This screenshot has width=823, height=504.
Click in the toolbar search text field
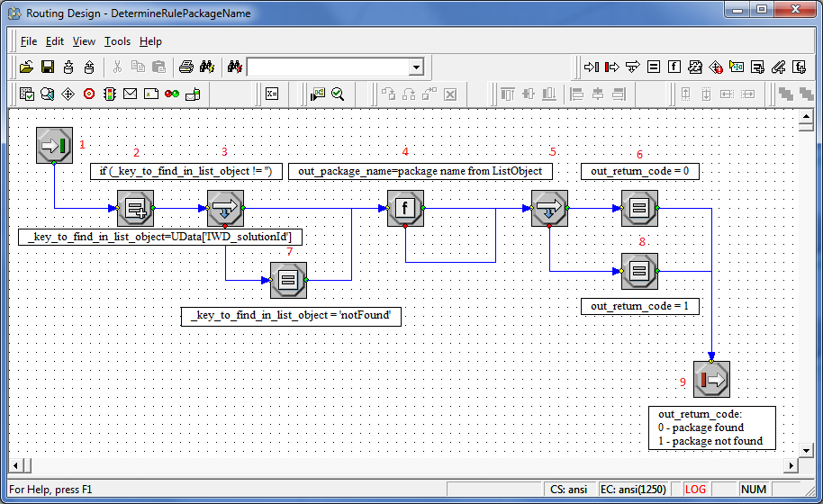327,67
